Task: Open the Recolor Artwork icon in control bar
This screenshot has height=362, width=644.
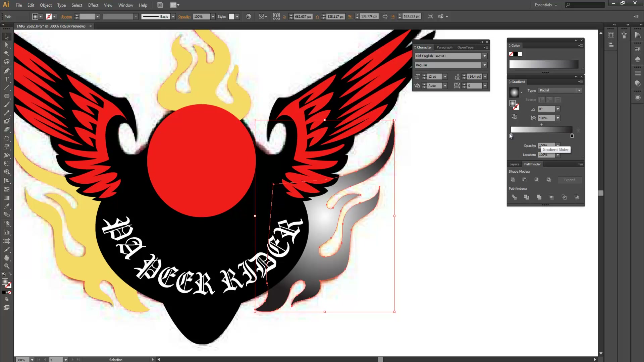Action: click(249, 16)
